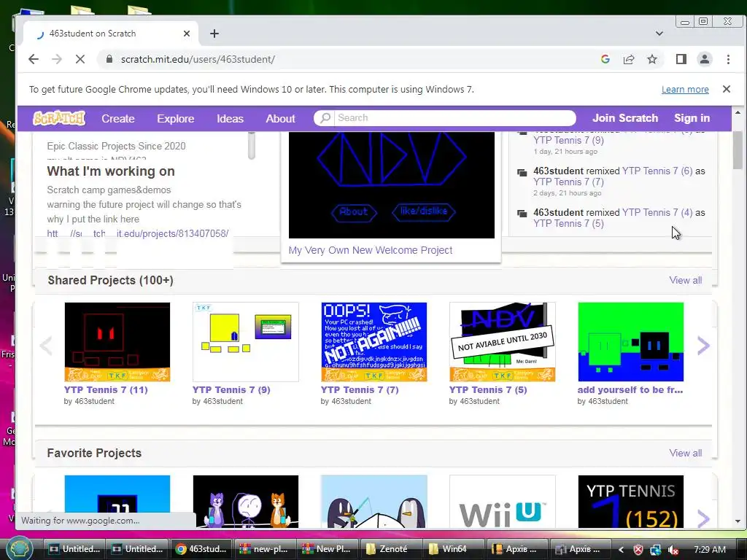Open YTP Tennis 7 (9) shared project title
The image size is (747, 560).
coord(231,389)
